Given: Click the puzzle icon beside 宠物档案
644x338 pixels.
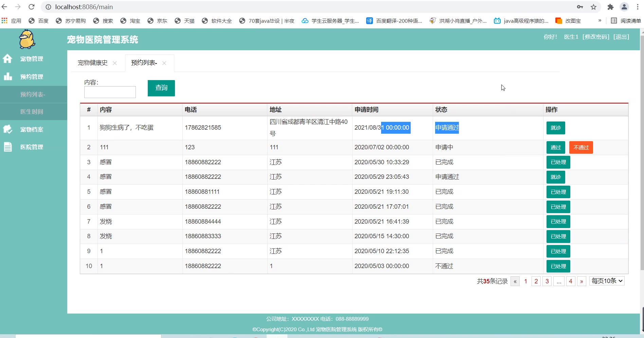Looking at the screenshot, I should coord(7,129).
